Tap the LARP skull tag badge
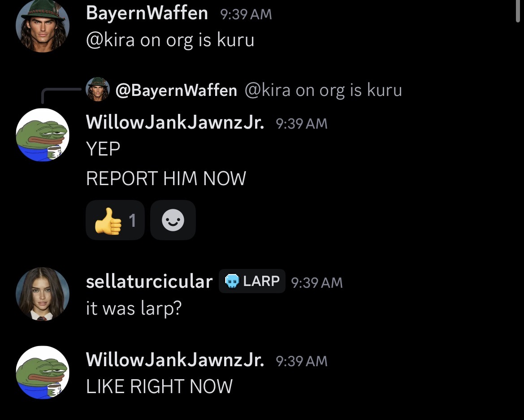Screen dimensions: 524x420 tap(252, 281)
